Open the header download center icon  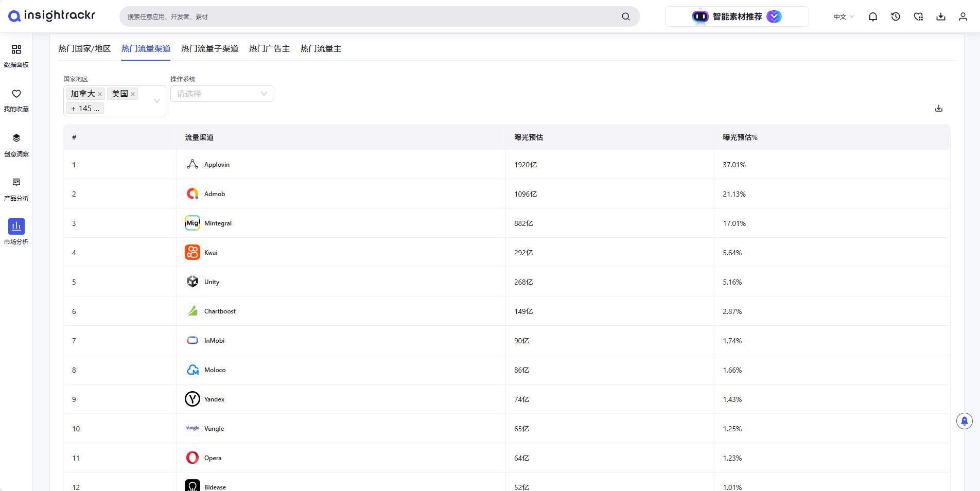[941, 16]
